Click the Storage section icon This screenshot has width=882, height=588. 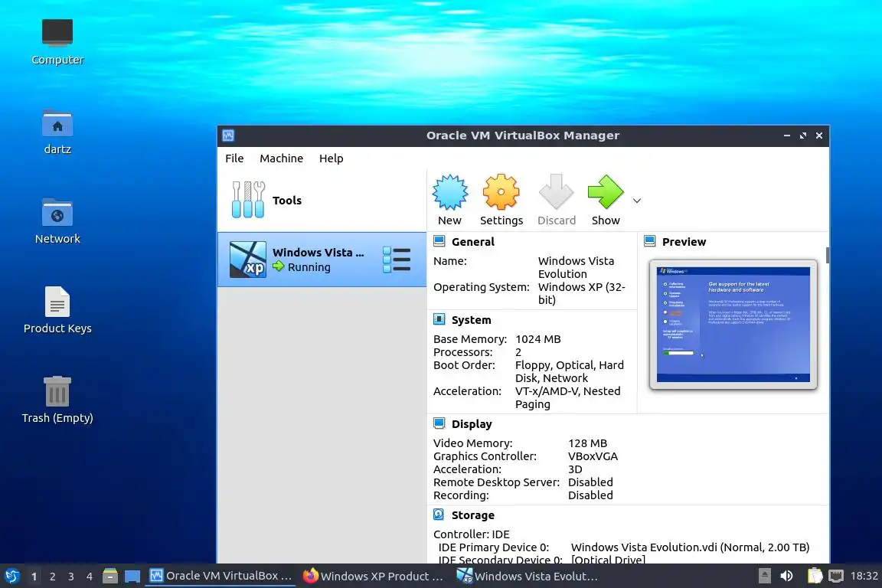(439, 514)
